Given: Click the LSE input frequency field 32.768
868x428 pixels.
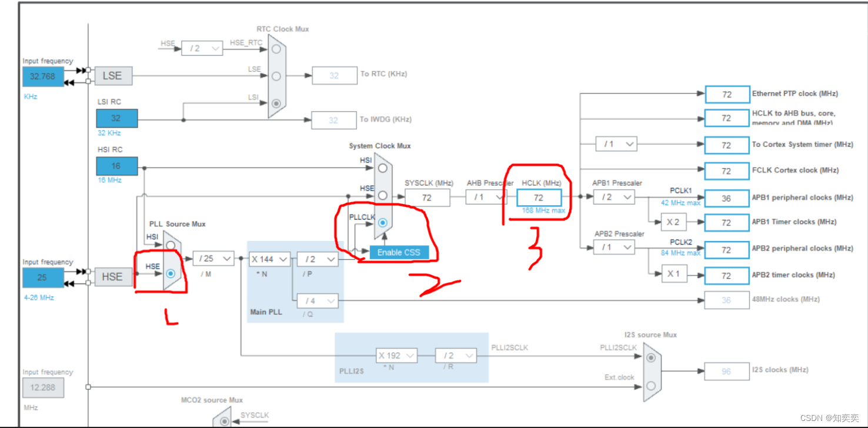Looking at the screenshot, I should coord(43,76).
